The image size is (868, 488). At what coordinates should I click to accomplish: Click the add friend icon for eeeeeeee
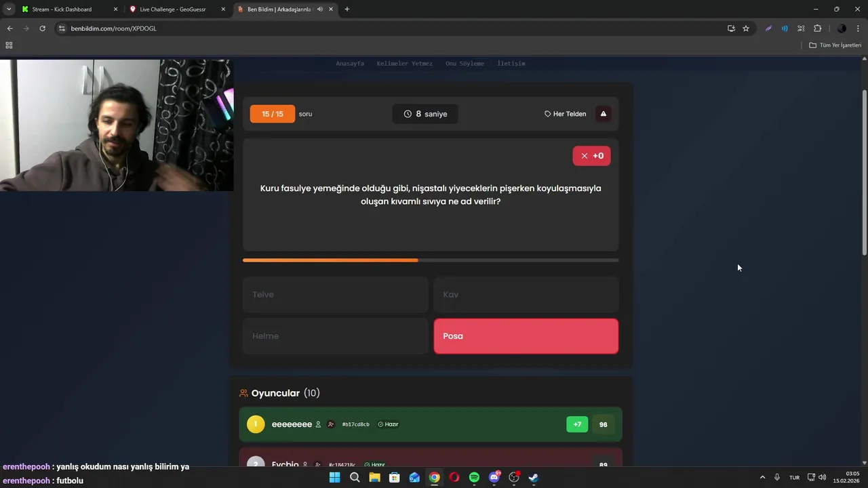tap(331, 424)
